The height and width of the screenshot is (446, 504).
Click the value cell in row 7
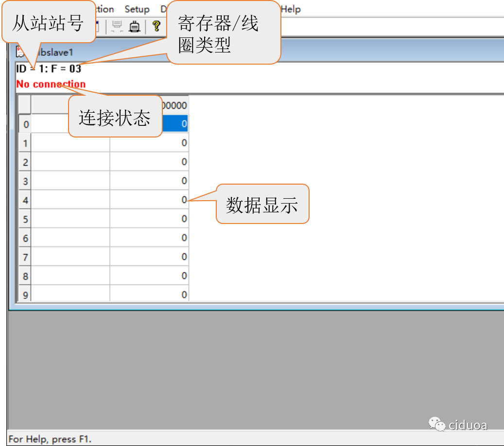click(x=149, y=257)
